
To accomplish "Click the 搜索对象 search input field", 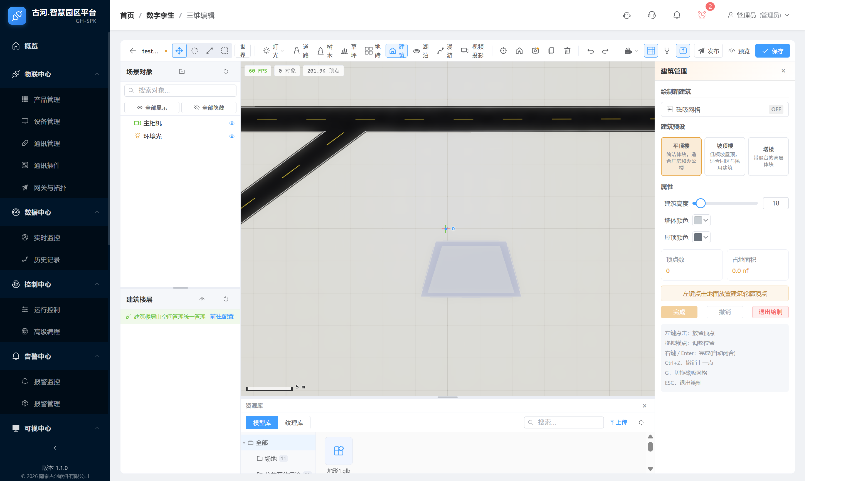I will (x=180, y=90).
